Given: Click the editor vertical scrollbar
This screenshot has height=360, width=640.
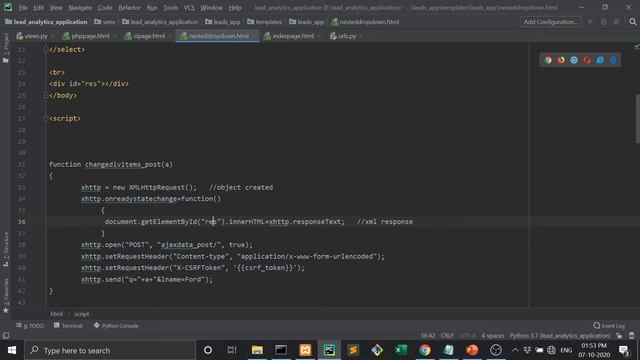Looking at the screenshot, I should click(637, 119).
